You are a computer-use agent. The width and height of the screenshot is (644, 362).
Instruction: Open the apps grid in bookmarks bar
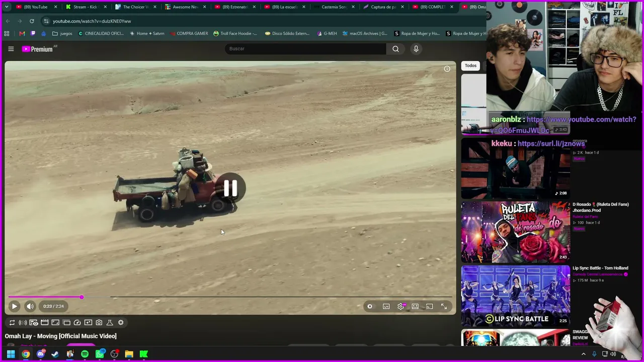[7, 34]
